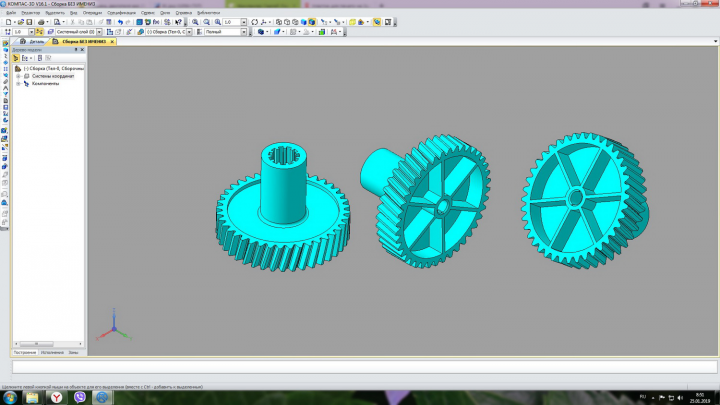The width and height of the screenshot is (720, 405).
Task: Open the 'Сервис' menu
Action: point(148,13)
